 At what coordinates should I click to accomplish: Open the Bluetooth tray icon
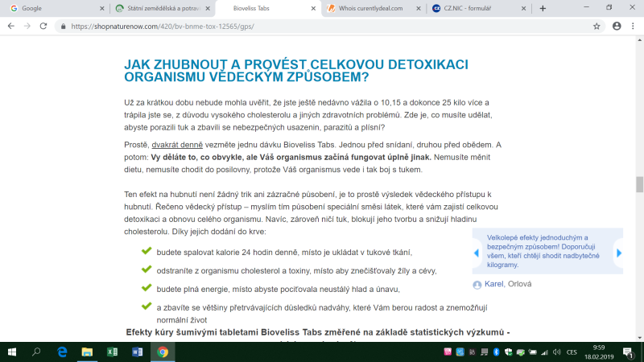click(x=496, y=352)
